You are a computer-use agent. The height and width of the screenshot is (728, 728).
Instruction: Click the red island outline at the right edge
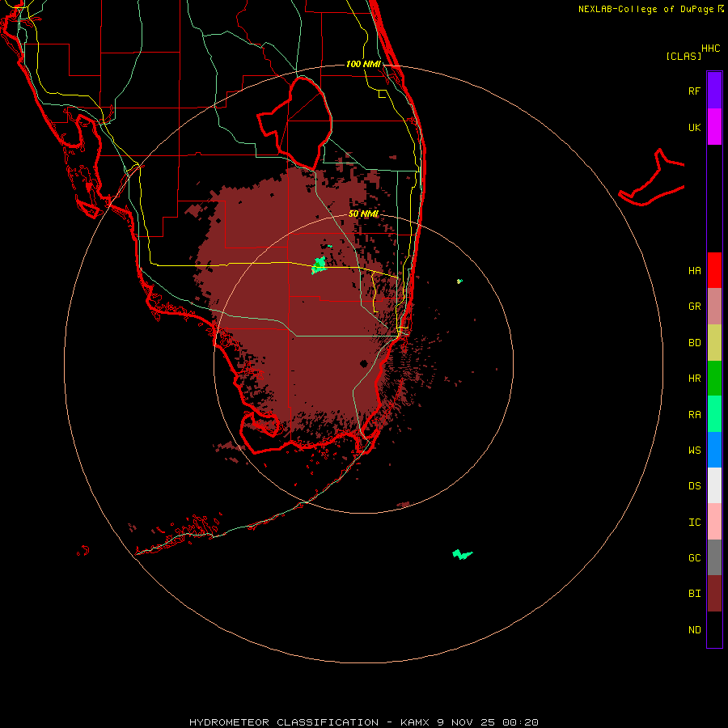[x=651, y=179]
